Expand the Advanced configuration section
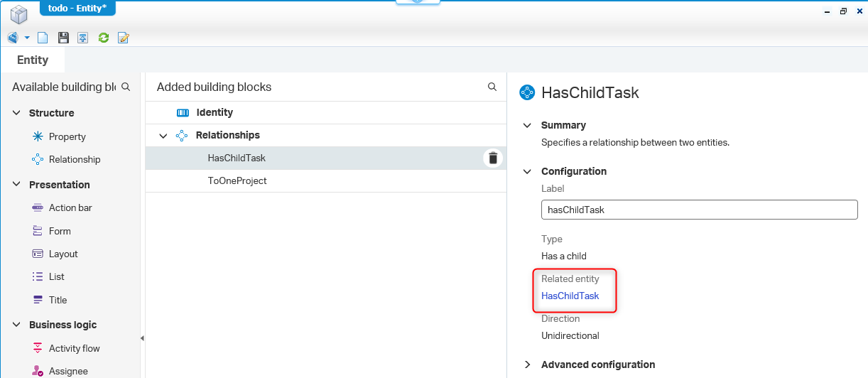This screenshot has width=868, height=378. click(527, 364)
